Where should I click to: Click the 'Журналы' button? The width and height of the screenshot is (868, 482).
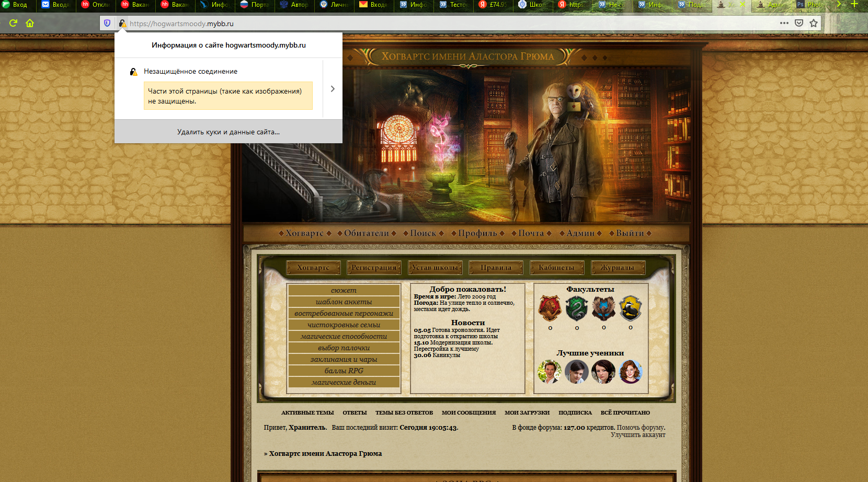(618, 268)
